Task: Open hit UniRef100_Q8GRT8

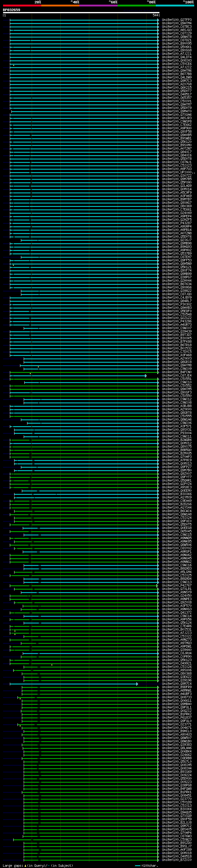Action: (x=177, y=413)
